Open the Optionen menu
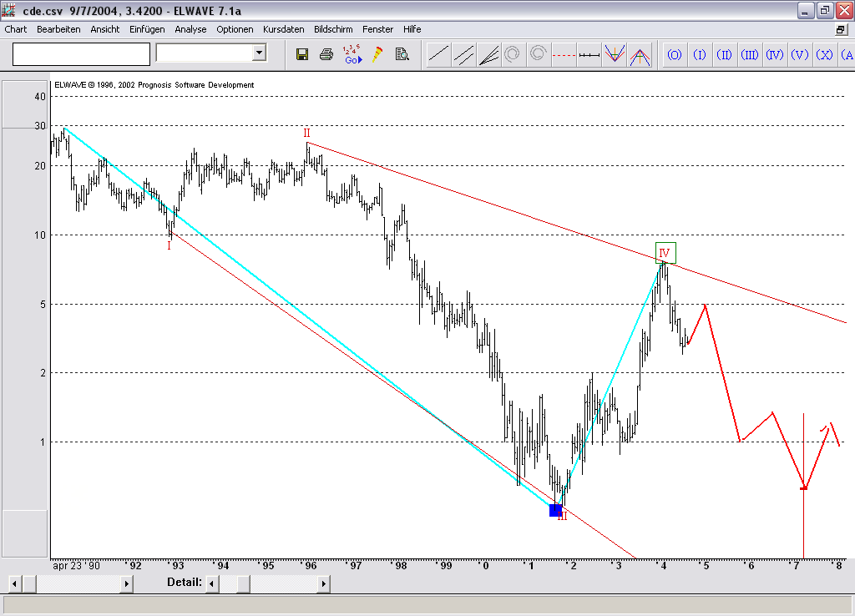This screenshot has width=855, height=616. click(x=235, y=29)
